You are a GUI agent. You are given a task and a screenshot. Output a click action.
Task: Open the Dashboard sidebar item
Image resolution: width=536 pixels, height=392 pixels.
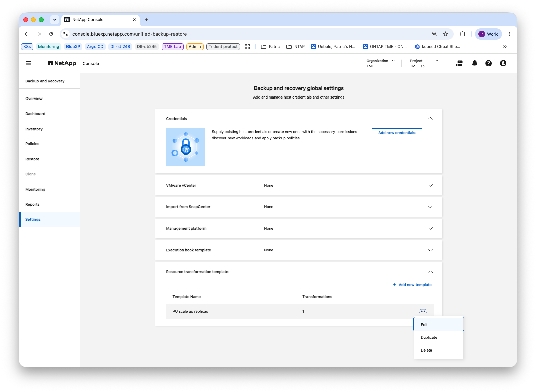[x=50, y=114]
